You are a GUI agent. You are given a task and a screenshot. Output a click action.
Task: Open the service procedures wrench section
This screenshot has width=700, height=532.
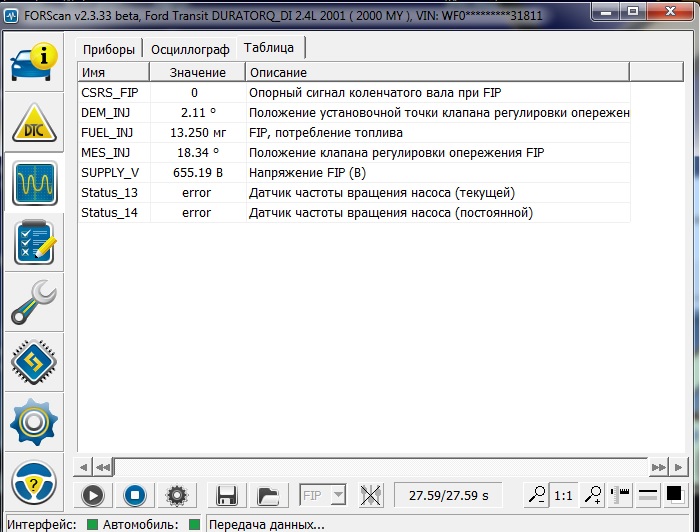(x=34, y=302)
